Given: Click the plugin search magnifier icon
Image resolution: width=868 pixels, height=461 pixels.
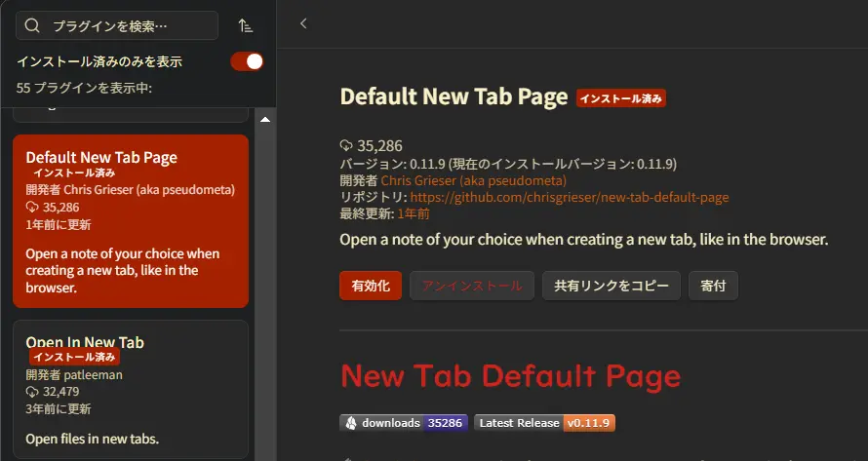Looking at the screenshot, I should (x=32, y=25).
